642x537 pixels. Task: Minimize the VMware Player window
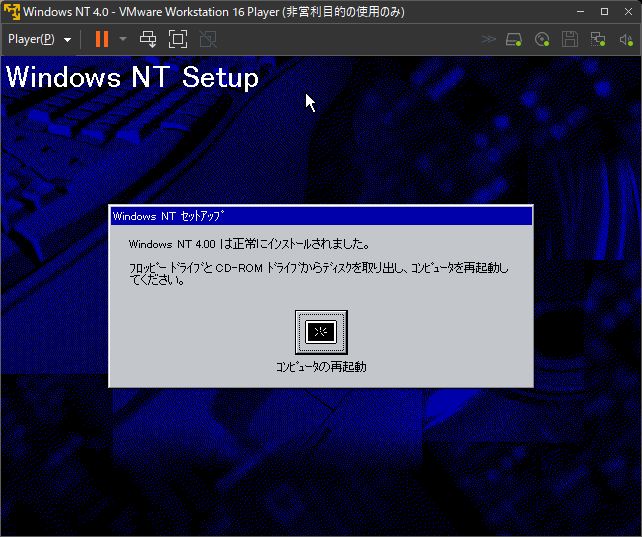click(580, 11)
